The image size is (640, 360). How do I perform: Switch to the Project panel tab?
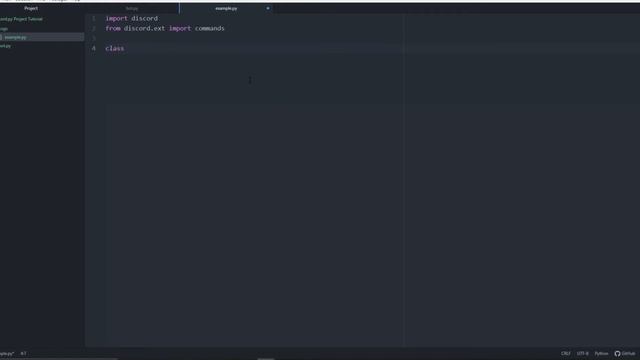(x=31, y=8)
